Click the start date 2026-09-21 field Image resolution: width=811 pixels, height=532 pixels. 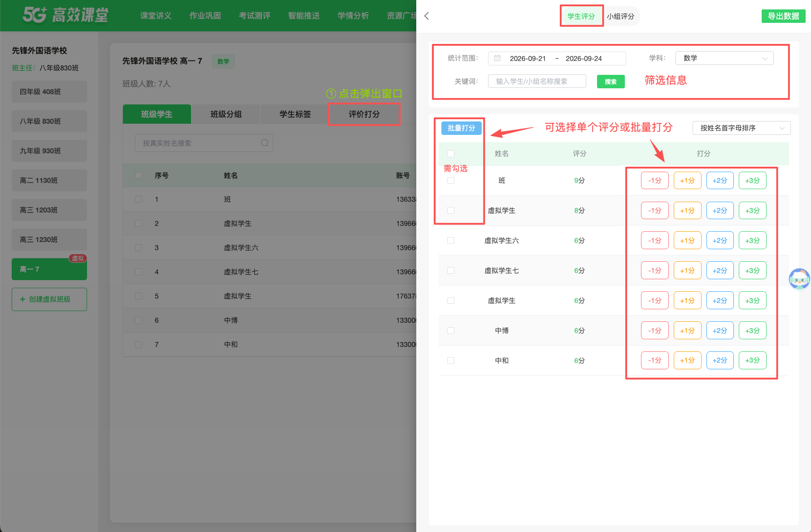point(528,58)
